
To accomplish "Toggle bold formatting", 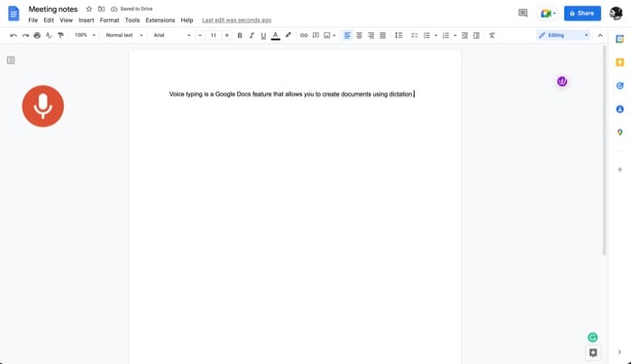I will tap(240, 35).
